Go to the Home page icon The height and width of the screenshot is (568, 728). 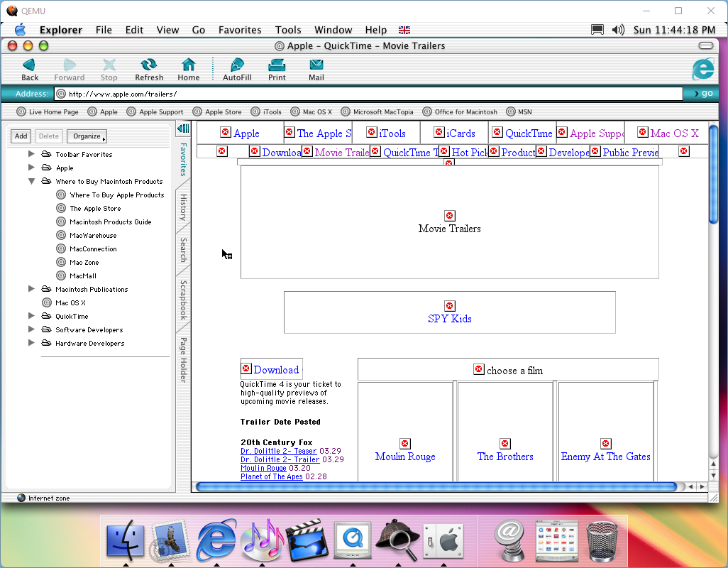[188, 65]
